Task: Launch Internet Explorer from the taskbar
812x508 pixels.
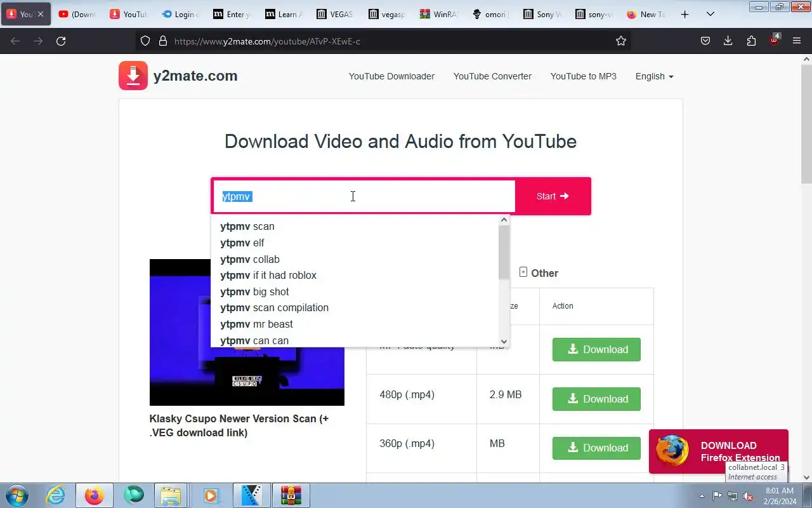Action: 56,495
